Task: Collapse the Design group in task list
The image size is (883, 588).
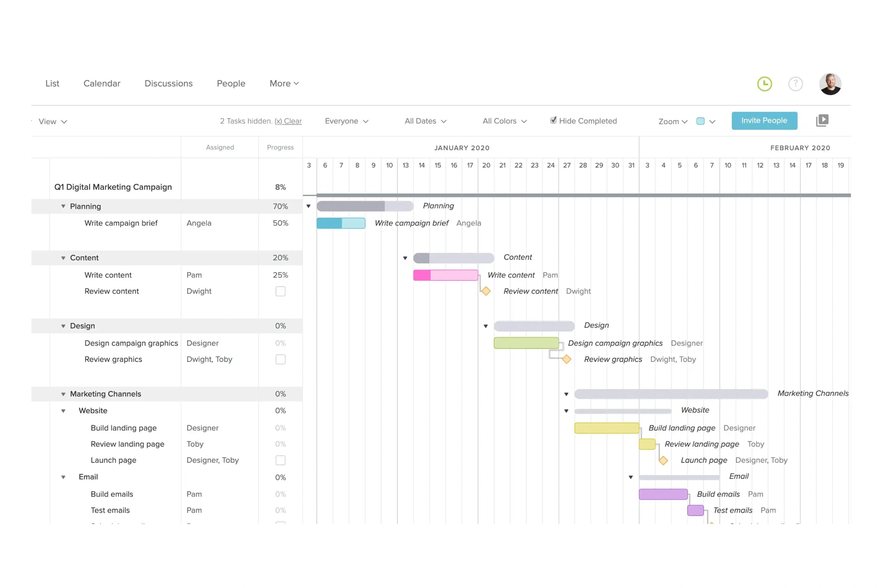Action: coord(63,326)
